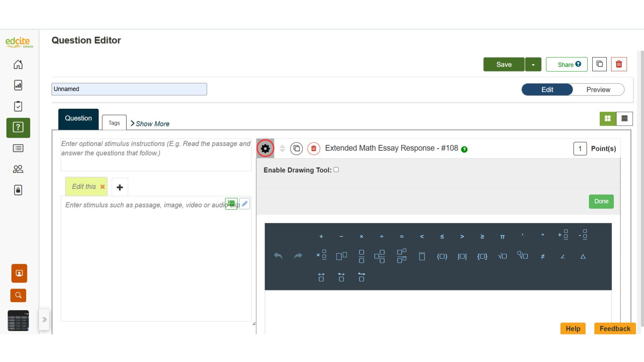The image size is (644, 362).
Task: Click the pi symbol in math toolbar
Action: 502,237
